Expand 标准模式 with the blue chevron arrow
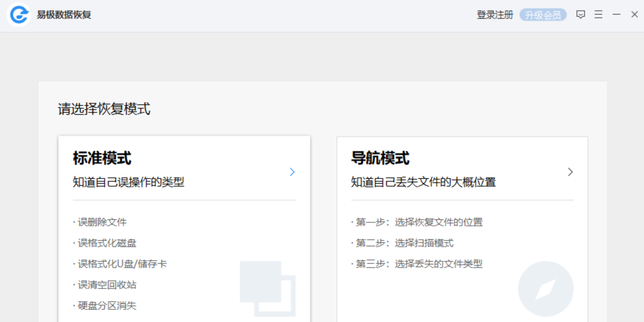This screenshot has width=644, height=322. pyautogui.click(x=292, y=172)
